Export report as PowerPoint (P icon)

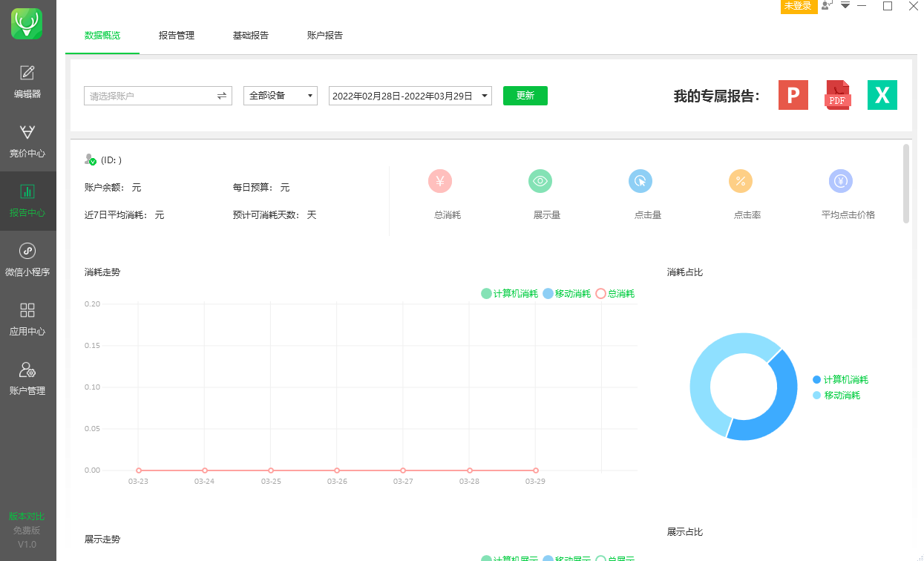click(793, 95)
